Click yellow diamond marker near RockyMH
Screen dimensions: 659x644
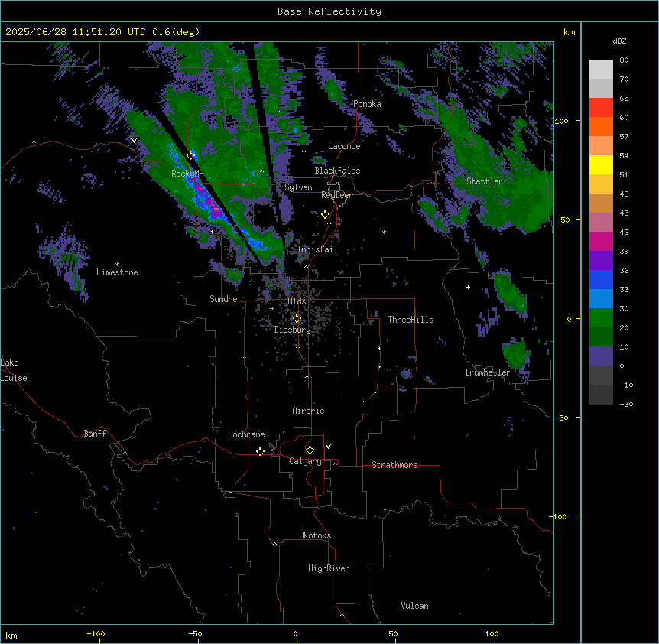[x=191, y=156]
